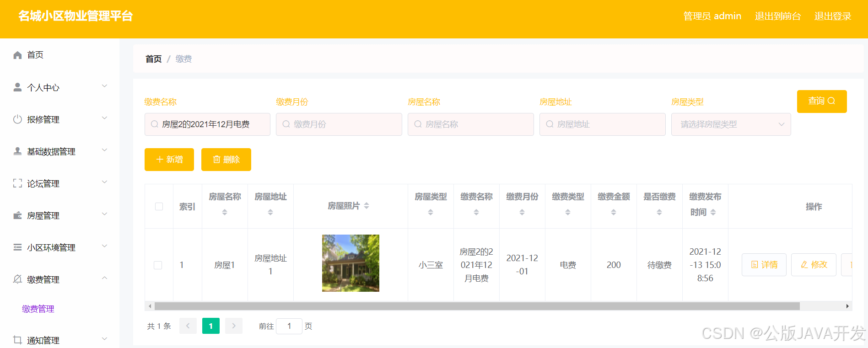
Task: Expand the 报修管理 sidebar menu
Action: (104, 118)
